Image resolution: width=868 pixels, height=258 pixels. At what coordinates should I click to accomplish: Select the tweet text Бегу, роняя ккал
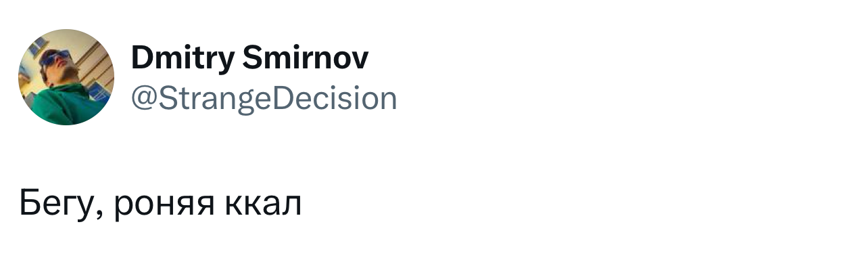tap(160, 204)
